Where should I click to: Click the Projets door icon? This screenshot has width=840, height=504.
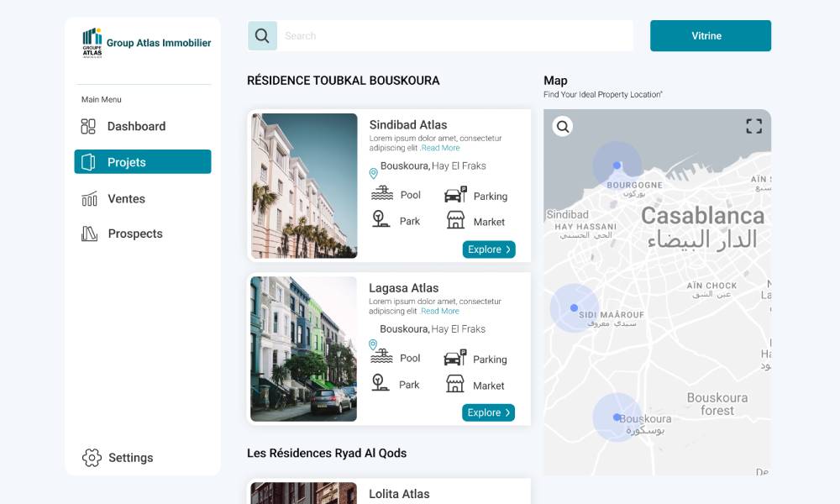coord(88,162)
